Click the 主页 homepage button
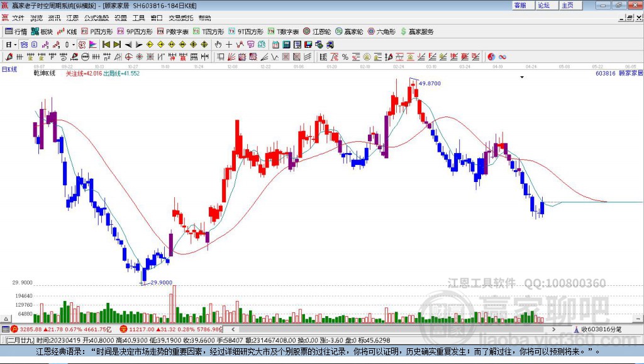Image resolution: width=644 pixels, height=364 pixels. click(x=570, y=5)
